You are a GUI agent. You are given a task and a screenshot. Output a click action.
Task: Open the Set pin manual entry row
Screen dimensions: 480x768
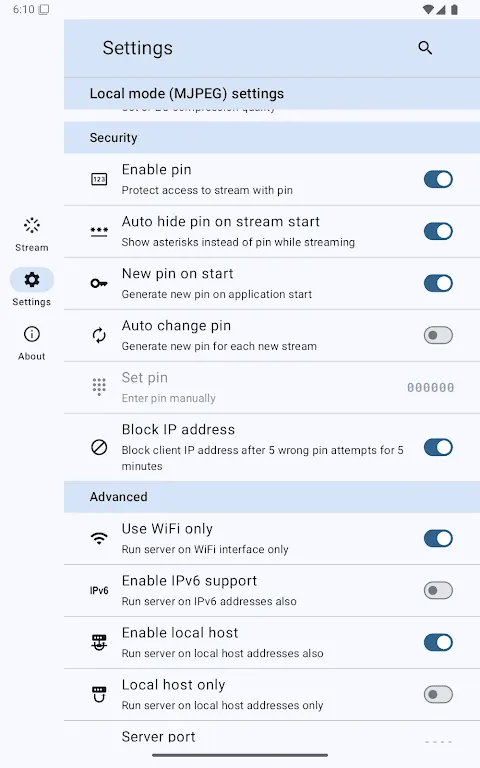coord(272,387)
